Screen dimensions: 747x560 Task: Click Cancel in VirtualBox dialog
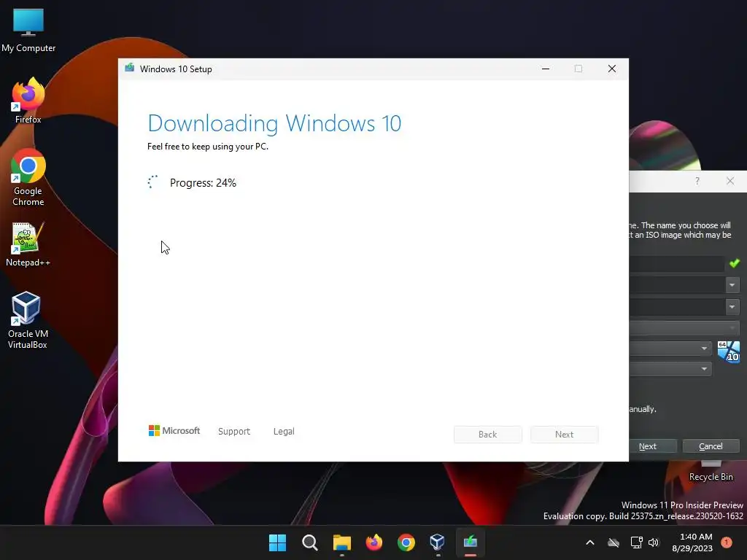pos(711,446)
